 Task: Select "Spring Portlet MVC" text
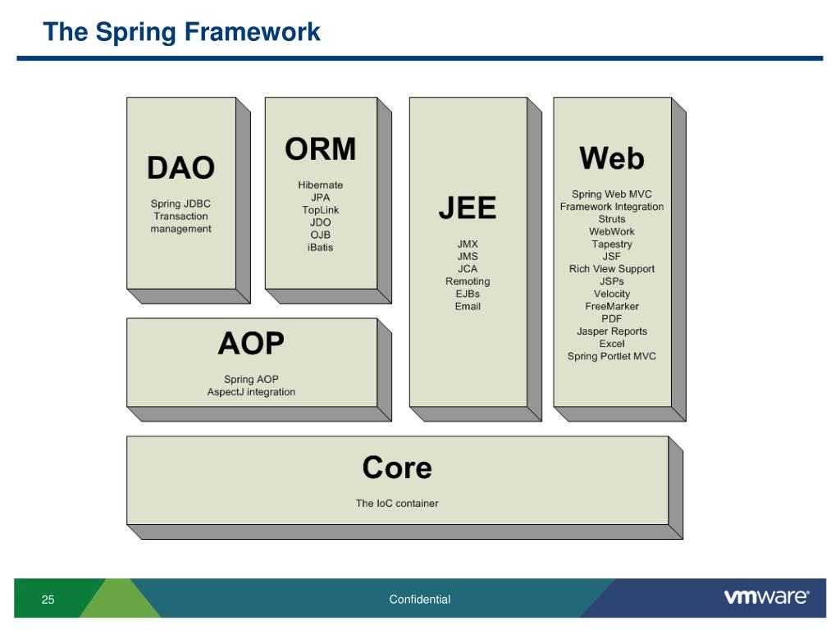click(x=612, y=356)
